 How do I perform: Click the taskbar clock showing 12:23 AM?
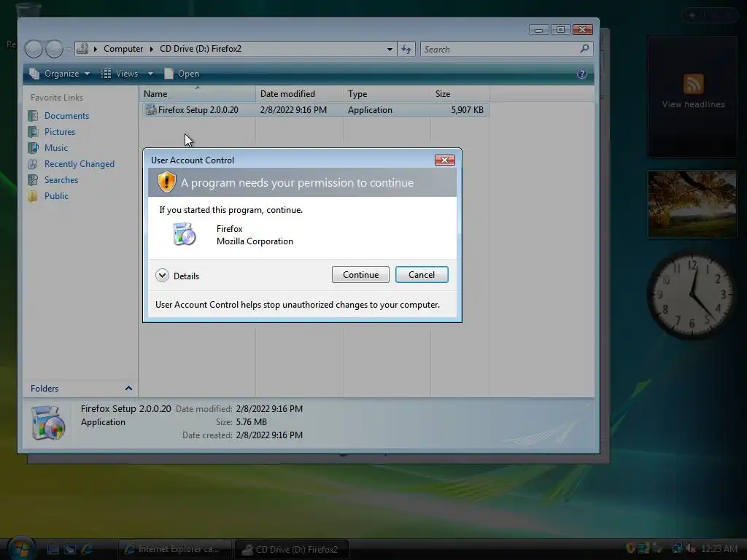pyautogui.click(x=719, y=548)
